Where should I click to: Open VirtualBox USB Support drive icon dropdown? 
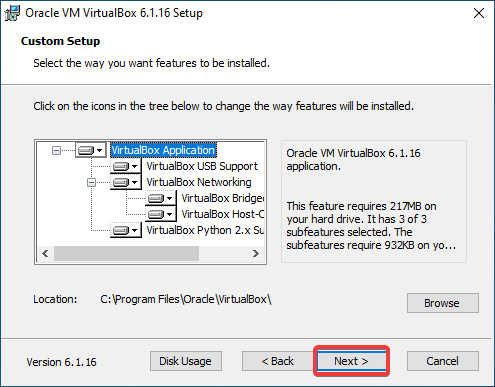click(x=125, y=166)
